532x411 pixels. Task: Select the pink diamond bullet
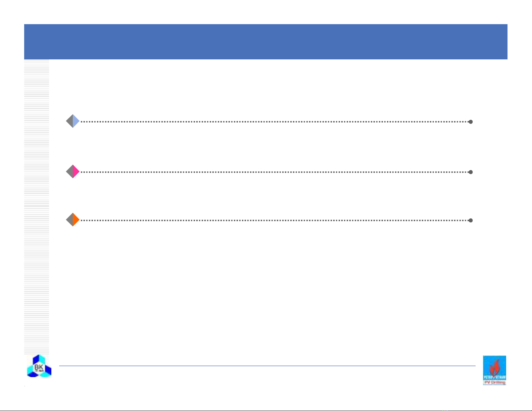click(72, 171)
